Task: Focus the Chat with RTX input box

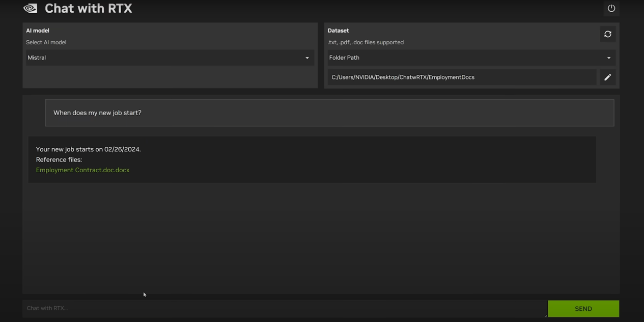Action: [x=285, y=308]
